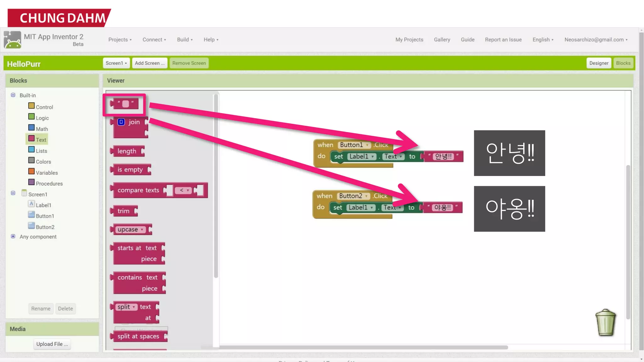This screenshot has width=644, height=362.
Task: Open the Projects menu
Action: pos(120,40)
